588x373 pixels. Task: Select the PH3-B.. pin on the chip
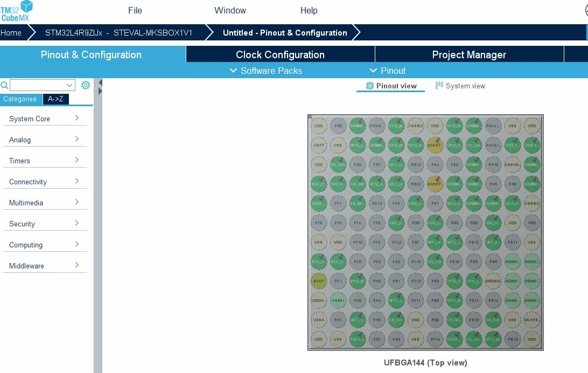[x=377, y=126]
